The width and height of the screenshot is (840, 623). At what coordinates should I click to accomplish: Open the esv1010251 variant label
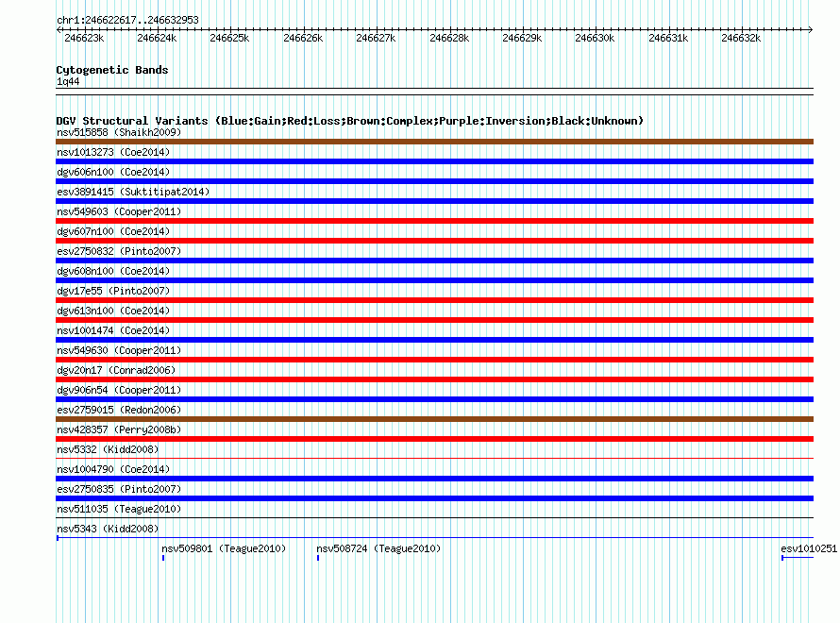coord(809,548)
